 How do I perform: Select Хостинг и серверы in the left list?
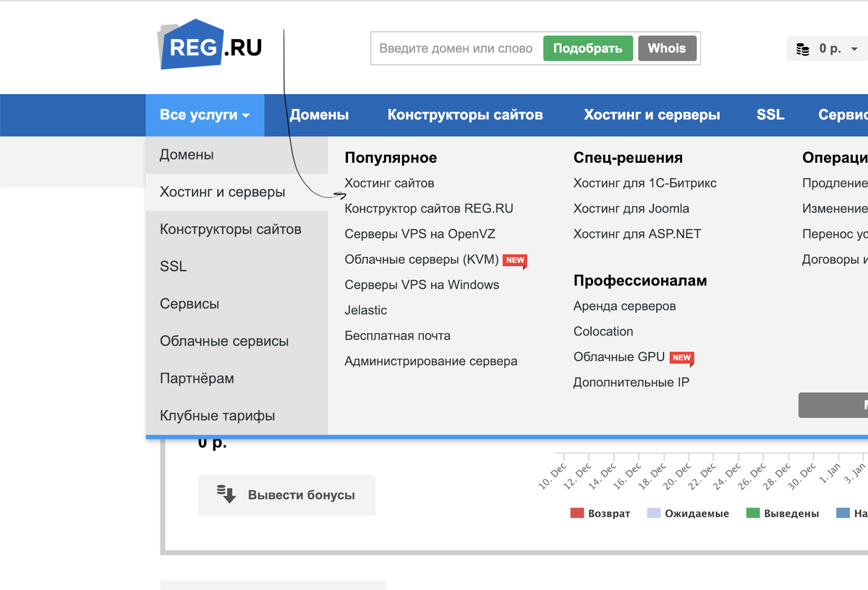(237, 192)
